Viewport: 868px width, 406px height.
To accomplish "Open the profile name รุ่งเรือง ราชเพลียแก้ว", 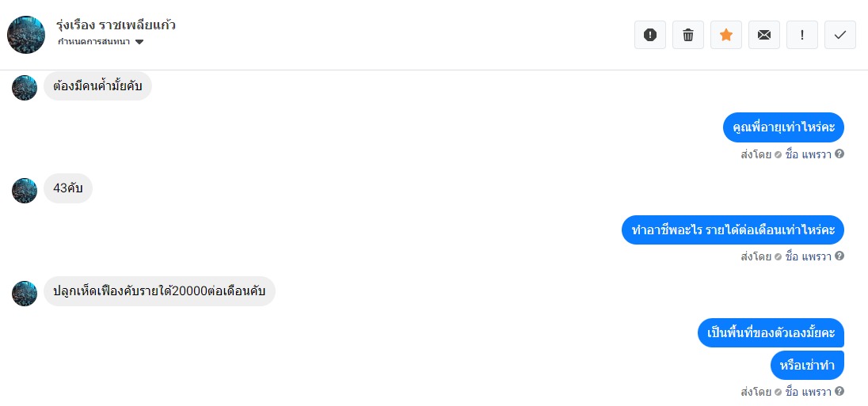I will (116, 25).
